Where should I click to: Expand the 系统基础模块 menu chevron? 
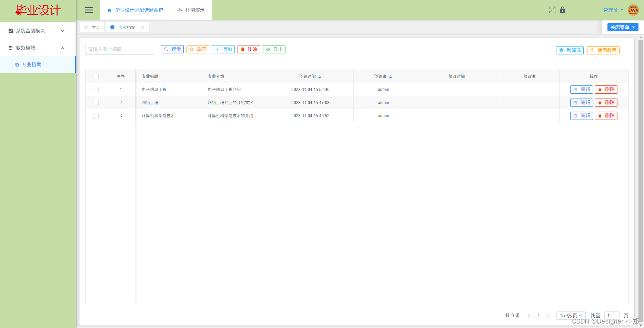click(62, 31)
